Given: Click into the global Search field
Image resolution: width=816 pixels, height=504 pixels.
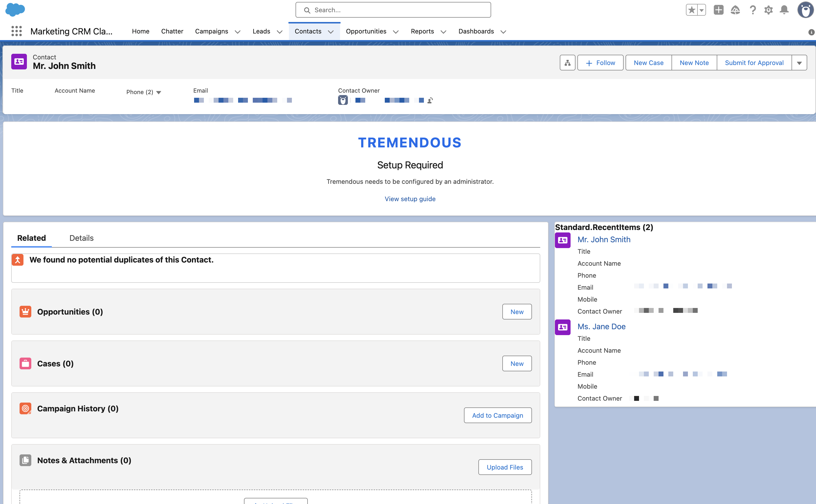Looking at the screenshot, I should (393, 10).
